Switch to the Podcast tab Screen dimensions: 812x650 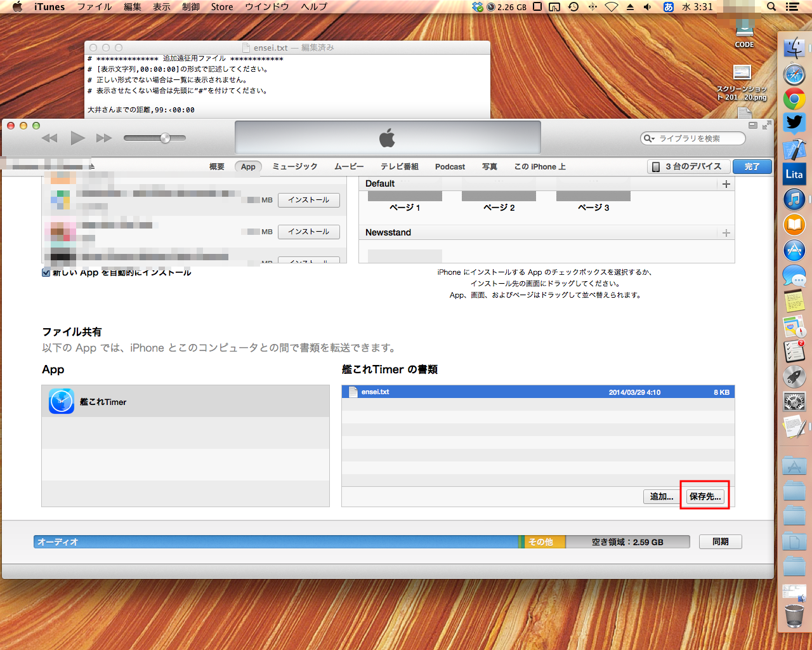[450, 167]
